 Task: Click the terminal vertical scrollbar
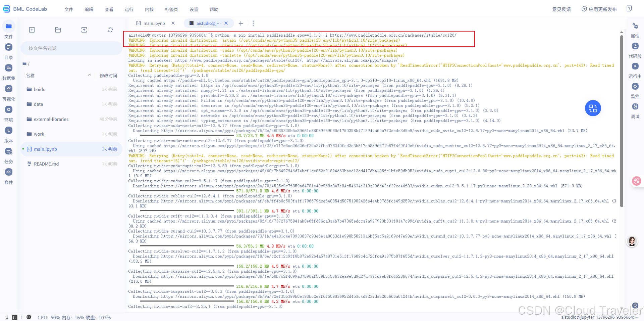click(x=622, y=121)
